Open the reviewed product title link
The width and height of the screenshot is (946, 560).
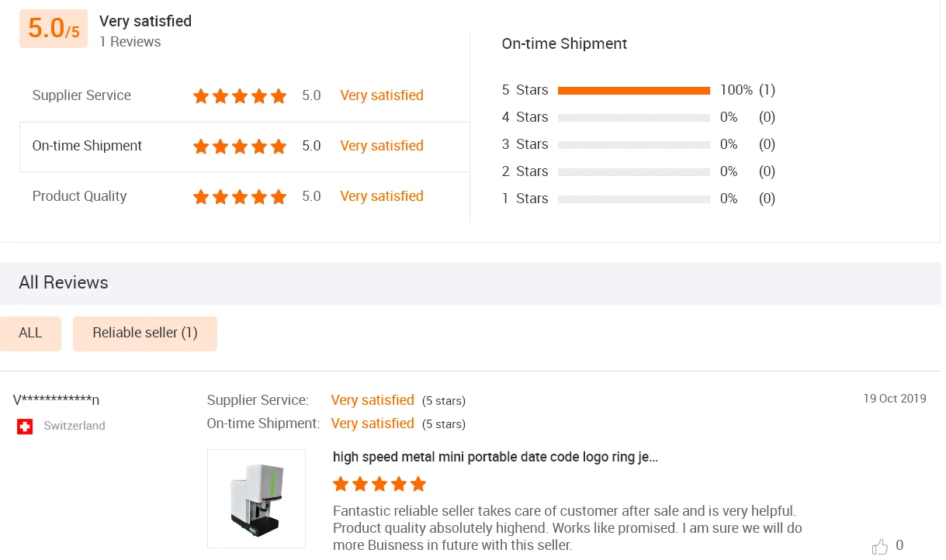495,458
